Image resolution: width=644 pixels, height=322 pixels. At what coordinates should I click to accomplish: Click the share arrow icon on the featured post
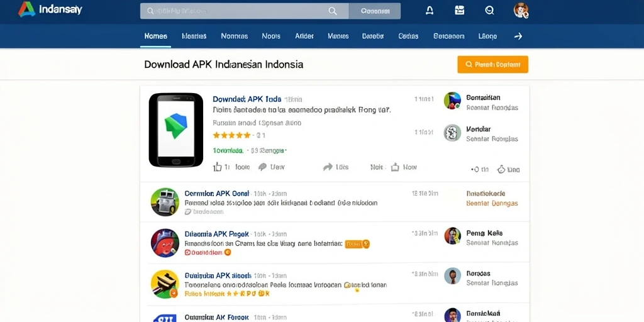tap(328, 167)
